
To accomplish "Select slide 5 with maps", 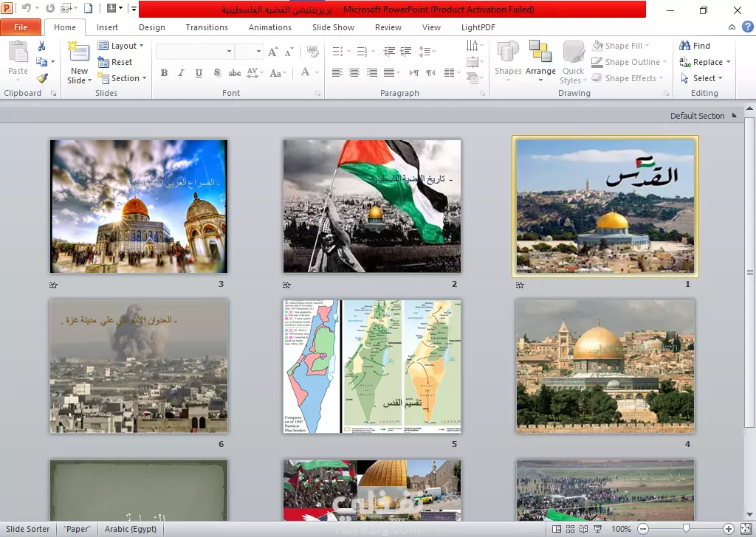I will (x=372, y=366).
